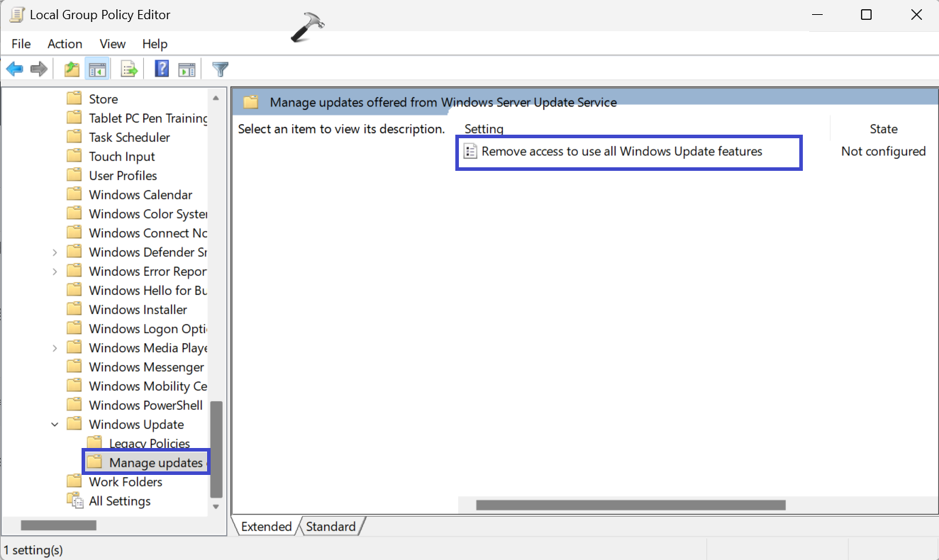Click the '1 setting(s)' status bar text
This screenshot has width=939, height=560.
[33, 549]
